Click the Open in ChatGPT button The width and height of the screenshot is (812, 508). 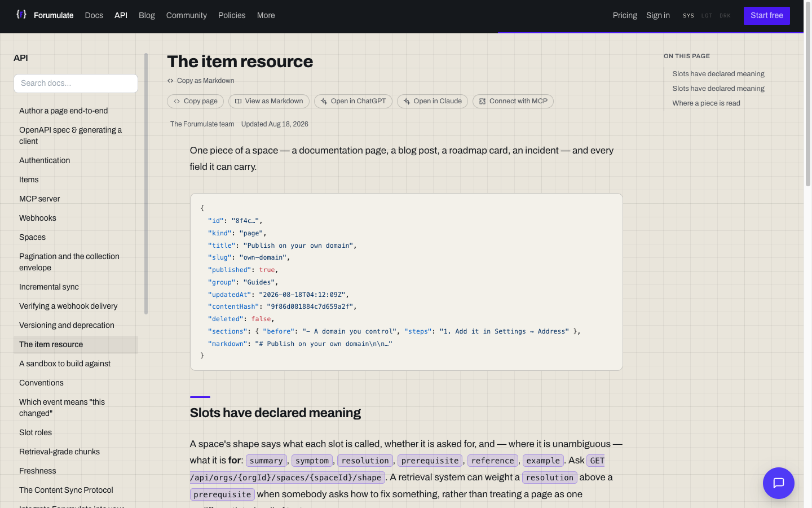353,102
